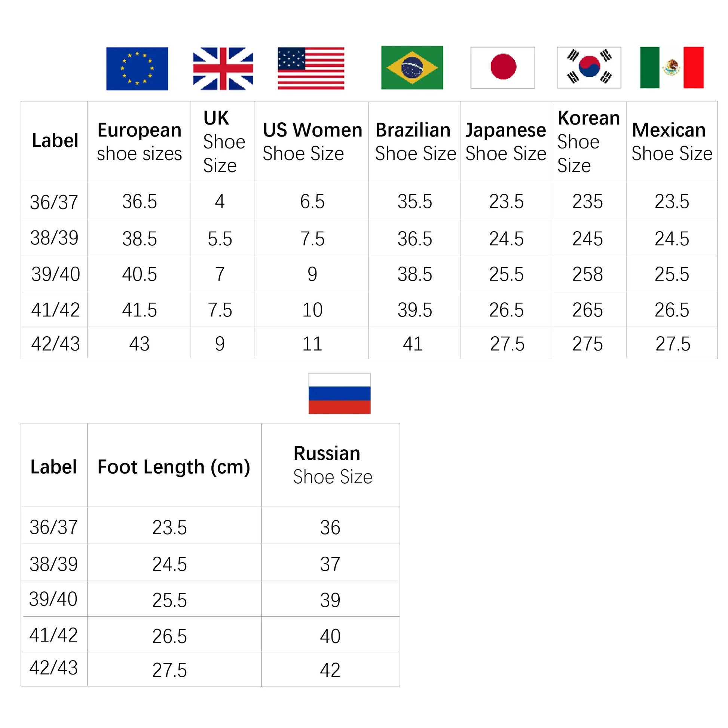Click the United Kingdom flag icon
This screenshot has width=728, height=728.
tap(223, 68)
